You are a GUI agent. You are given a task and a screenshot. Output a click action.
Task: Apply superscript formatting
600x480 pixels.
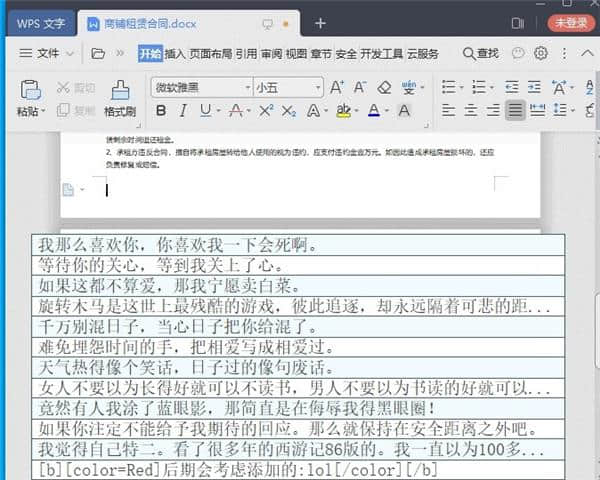266,111
